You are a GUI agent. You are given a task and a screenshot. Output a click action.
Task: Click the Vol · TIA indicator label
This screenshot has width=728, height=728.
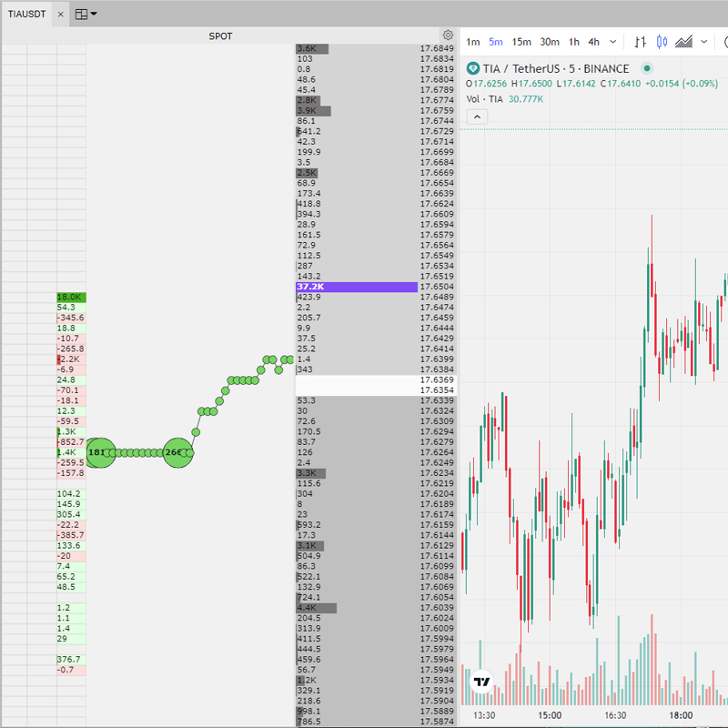tap(484, 98)
